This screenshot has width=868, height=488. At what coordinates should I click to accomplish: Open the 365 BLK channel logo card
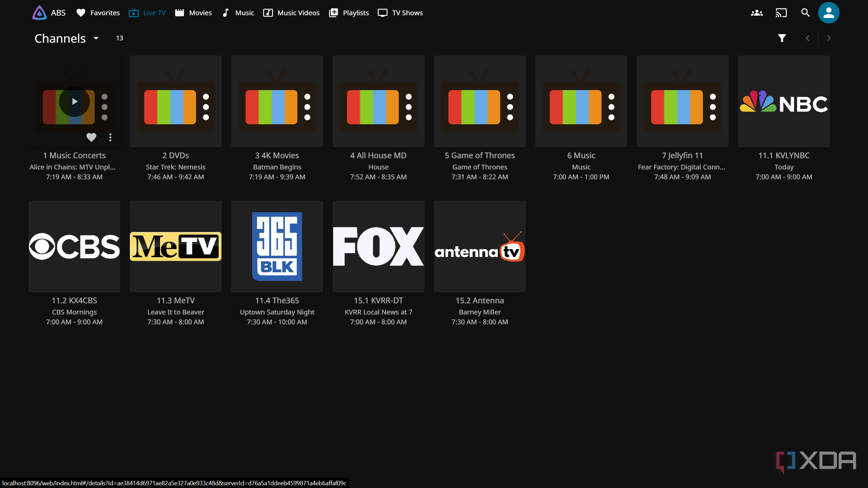click(x=277, y=246)
